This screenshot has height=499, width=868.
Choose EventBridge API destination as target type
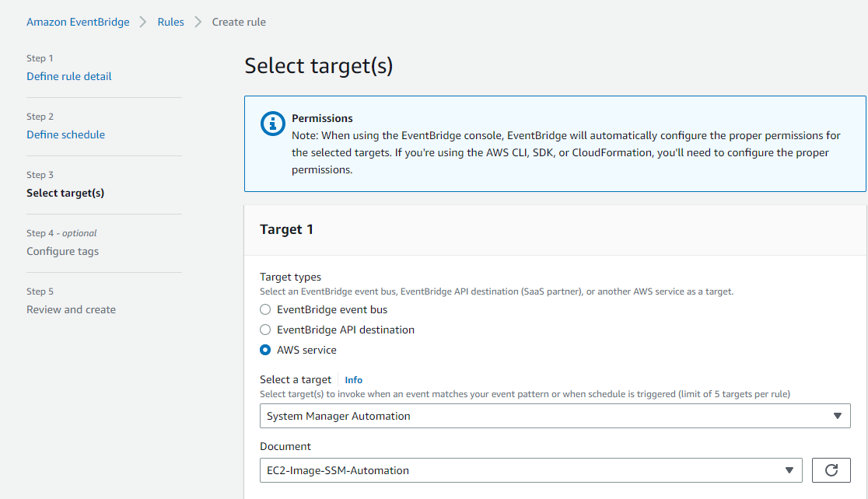(x=265, y=330)
